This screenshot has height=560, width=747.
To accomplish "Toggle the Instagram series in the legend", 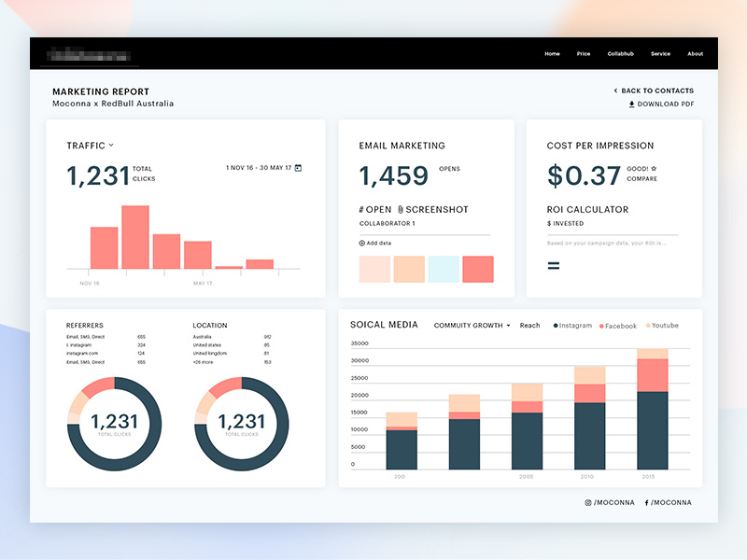I will click(x=572, y=326).
